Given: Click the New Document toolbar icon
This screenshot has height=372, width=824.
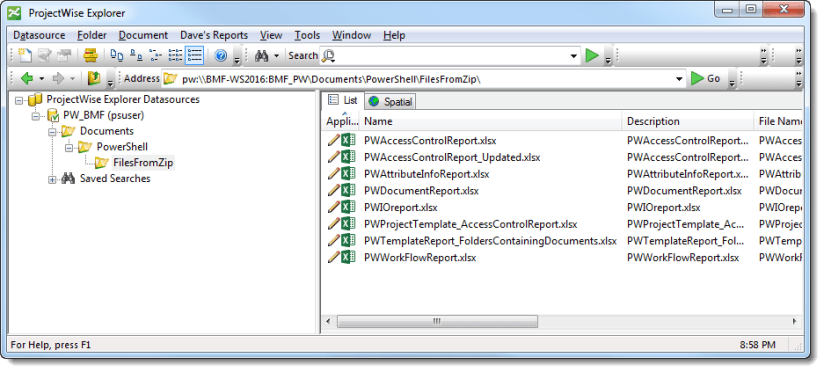Looking at the screenshot, I should [x=24, y=55].
